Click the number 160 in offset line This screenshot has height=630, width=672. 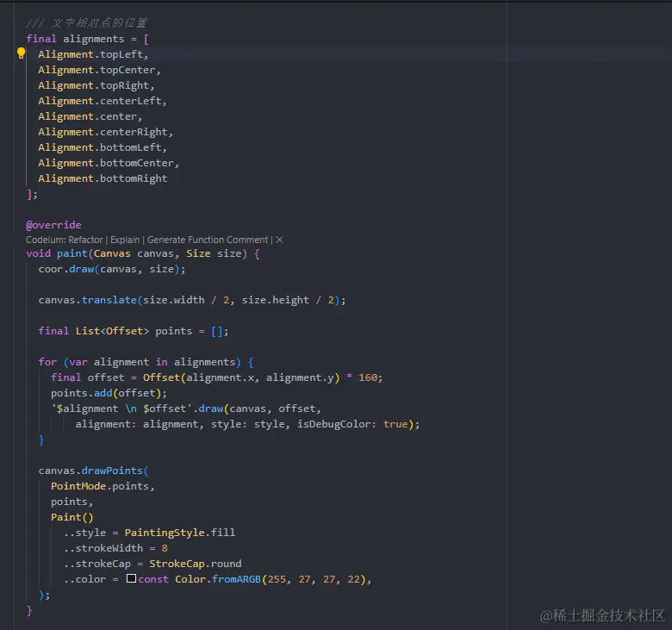click(x=368, y=377)
